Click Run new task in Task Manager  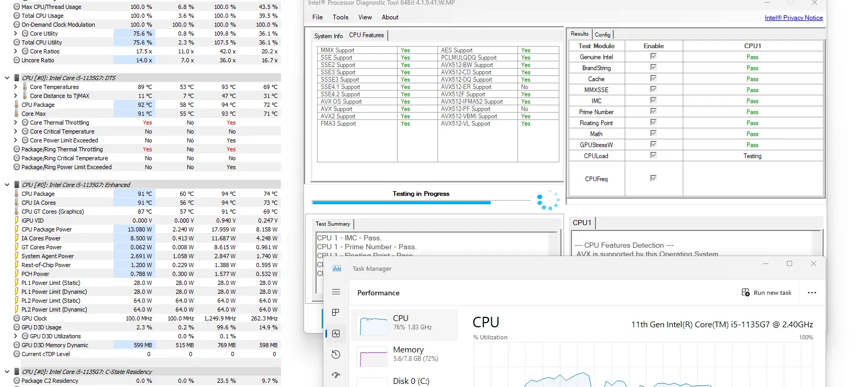pos(766,293)
